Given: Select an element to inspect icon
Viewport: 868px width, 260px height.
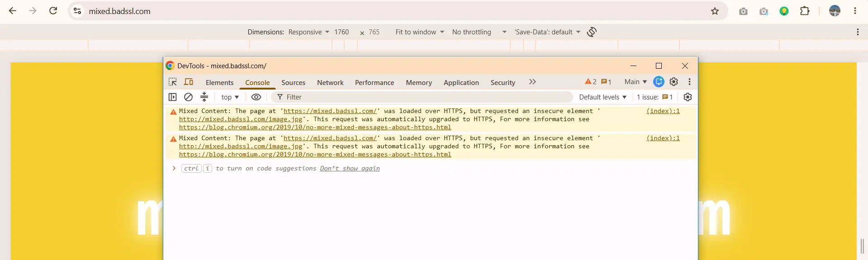Looking at the screenshot, I should [x=173, y=82].
